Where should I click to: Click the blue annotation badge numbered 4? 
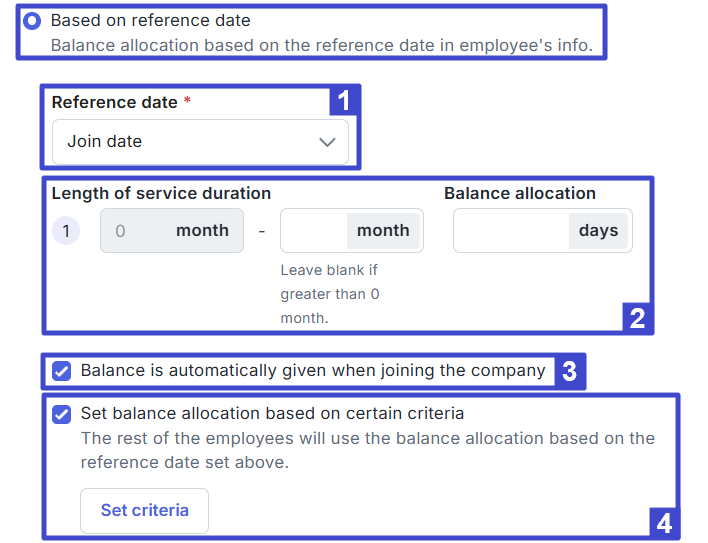pyautogui.click(x=663, y=522)
